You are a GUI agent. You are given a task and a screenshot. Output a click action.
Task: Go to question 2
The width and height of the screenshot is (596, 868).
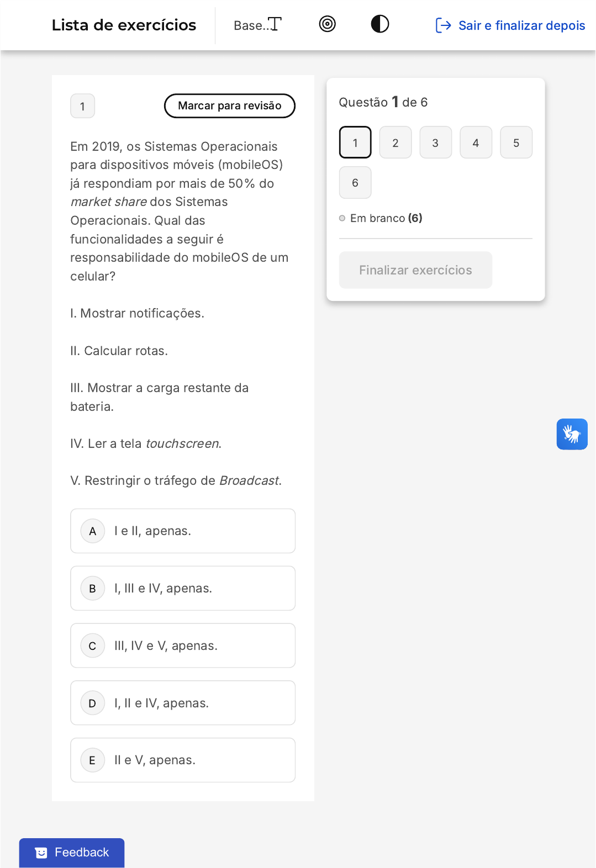click(x=395, y=142)
